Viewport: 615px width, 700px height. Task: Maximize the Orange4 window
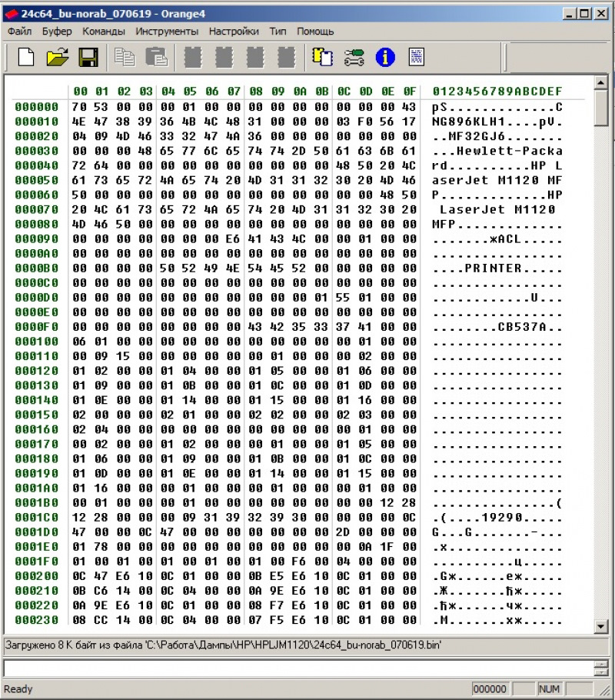585,14
